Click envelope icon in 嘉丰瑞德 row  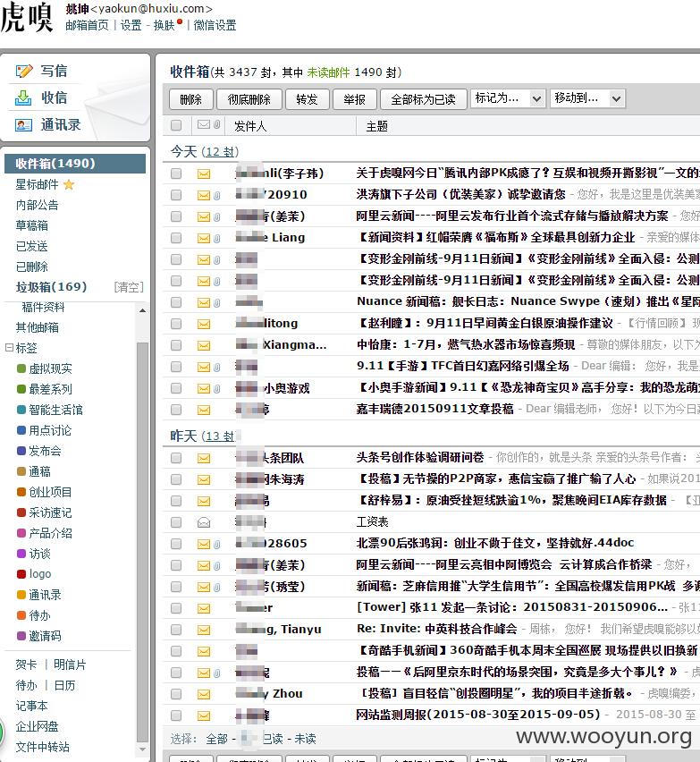tap(204, 411)
